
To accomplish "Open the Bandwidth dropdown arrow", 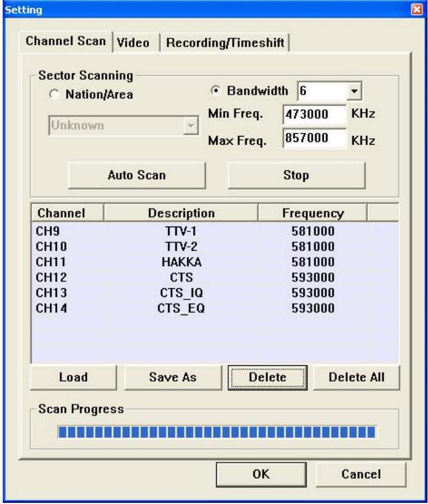I will click(354, 91).
